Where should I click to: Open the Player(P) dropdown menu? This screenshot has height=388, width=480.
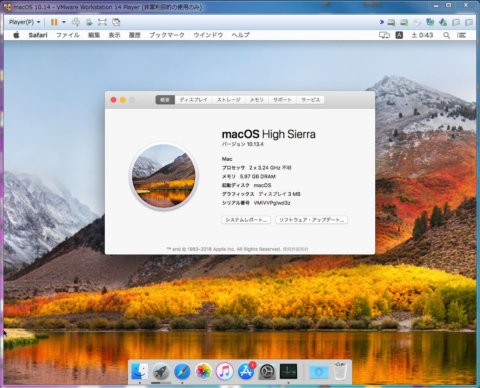coord(24,22)
